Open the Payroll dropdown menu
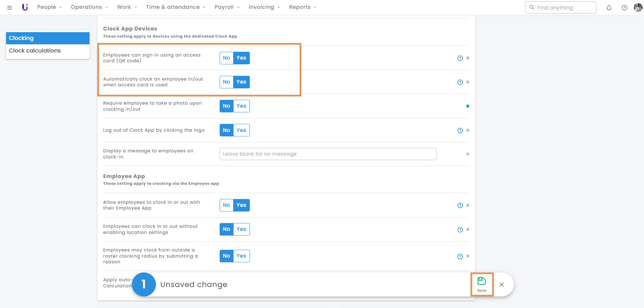Viewport: 644px width, 308px height. pyautogui.click(x=227, y=7)
